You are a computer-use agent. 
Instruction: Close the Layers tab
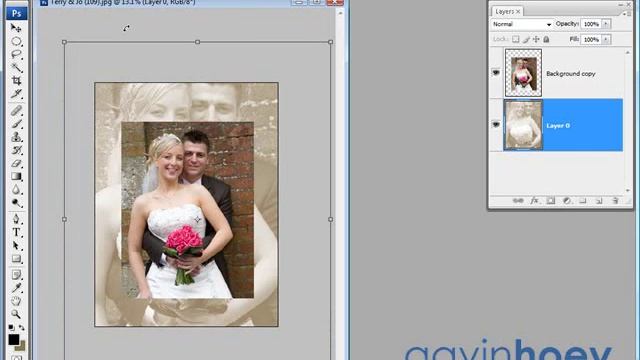[518, 12]
